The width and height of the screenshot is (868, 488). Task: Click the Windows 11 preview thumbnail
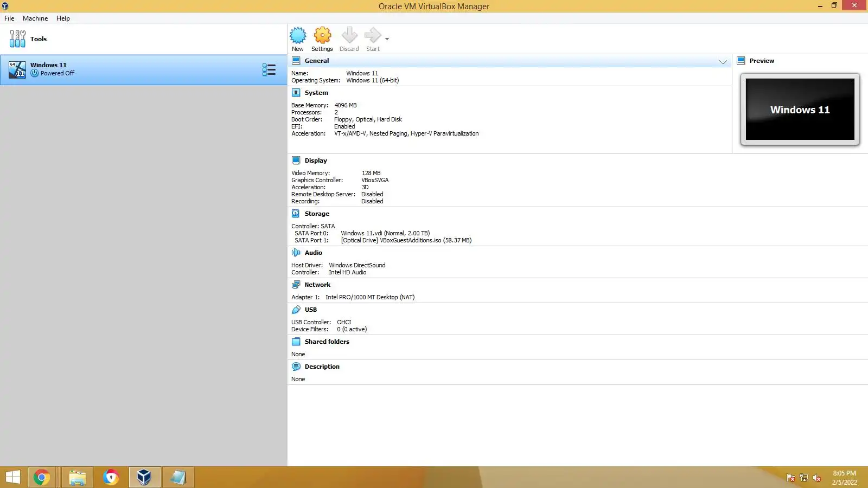click(x=800, y=110)
